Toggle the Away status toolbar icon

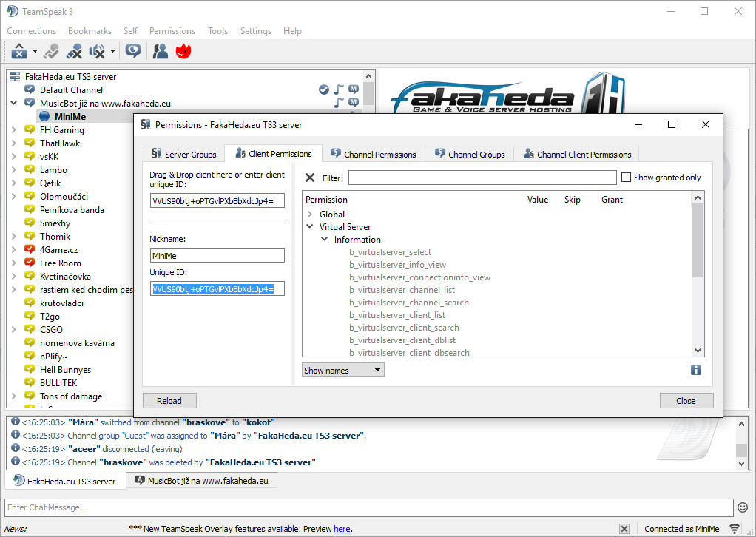[52, 50]
